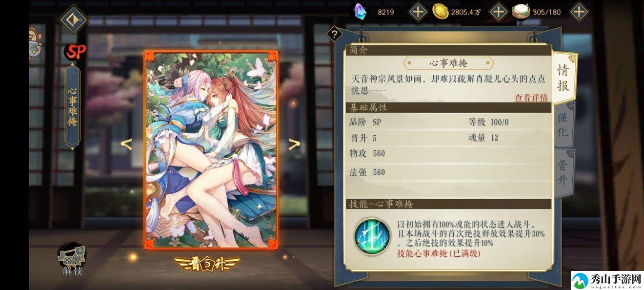Screen dimensions: 644x290
Task: Add gold coins with the plus button
Action: coord(499,12)
